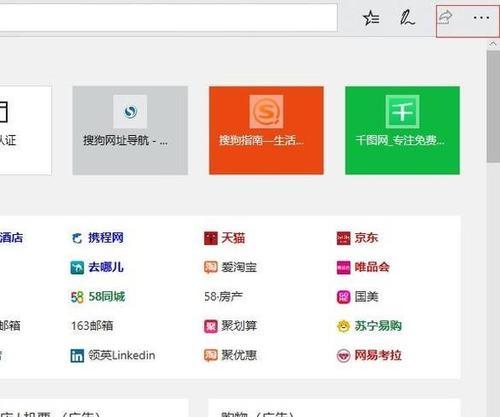The height and width of the screenshot is (417, 500).
Task: Open the 163邮箱 link
Action: (92, 326)
